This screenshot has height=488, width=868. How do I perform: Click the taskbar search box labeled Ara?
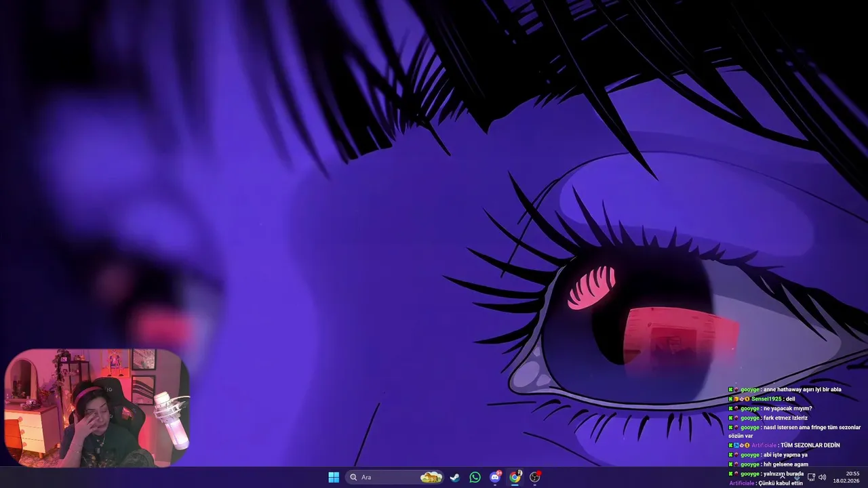point(394,477)
